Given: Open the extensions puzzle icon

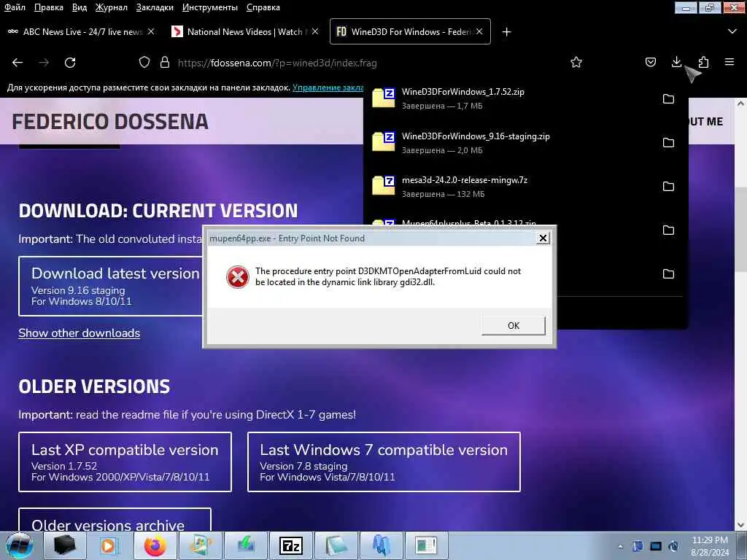Looking at the screenshot, I should (704, 63).
